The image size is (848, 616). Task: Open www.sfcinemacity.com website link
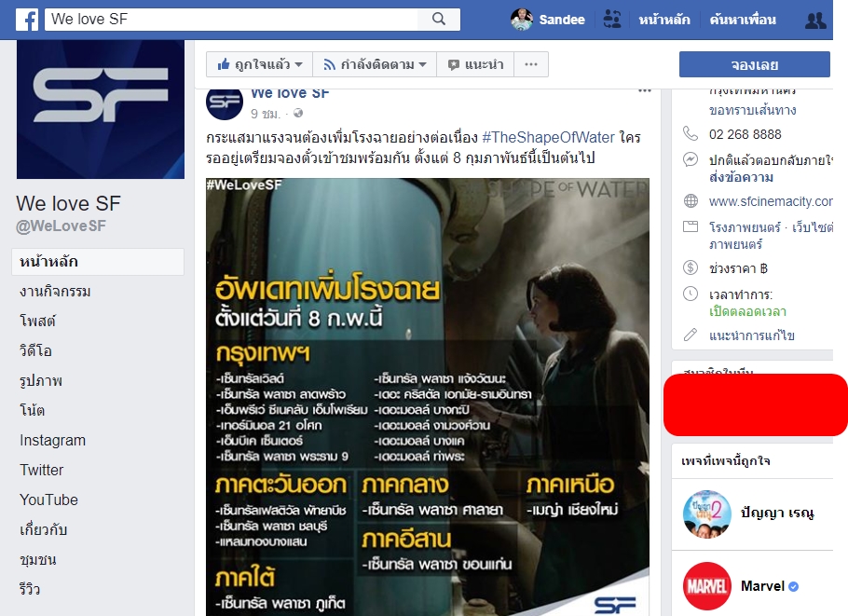[771, 201]
